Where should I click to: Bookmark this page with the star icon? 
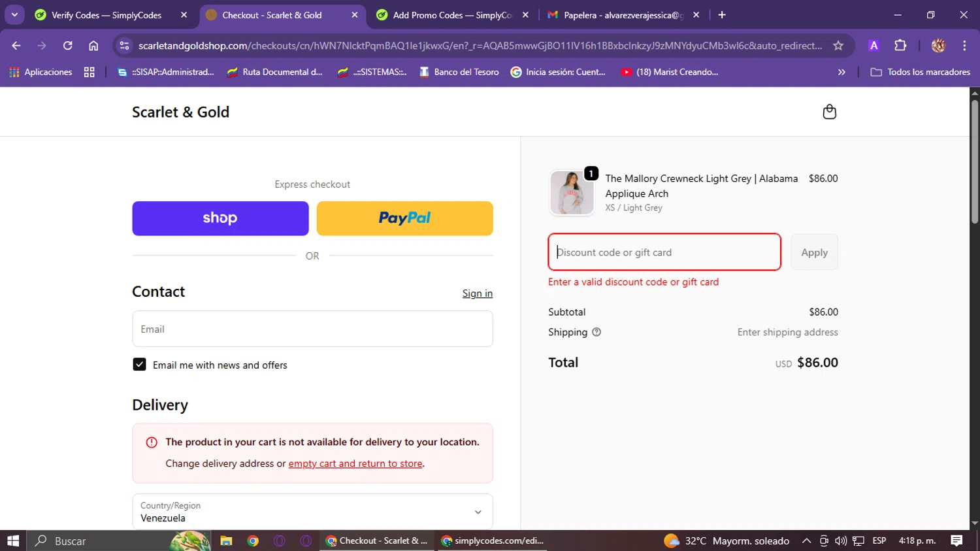coord(838,46)
